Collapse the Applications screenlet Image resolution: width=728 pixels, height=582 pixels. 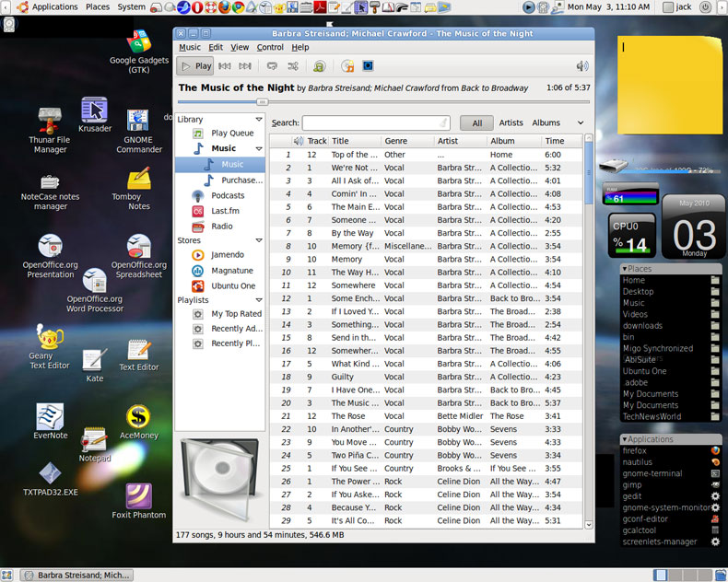click(625, 439)
